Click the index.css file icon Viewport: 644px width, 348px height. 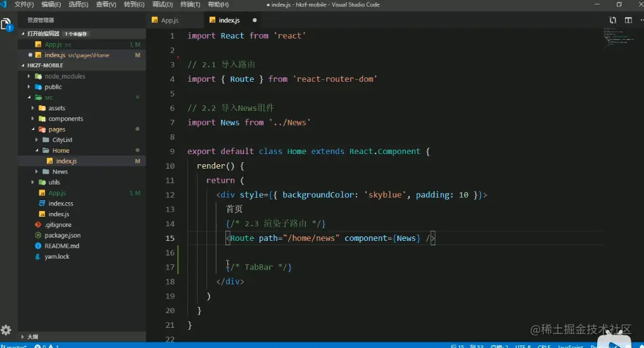[42, 203]
